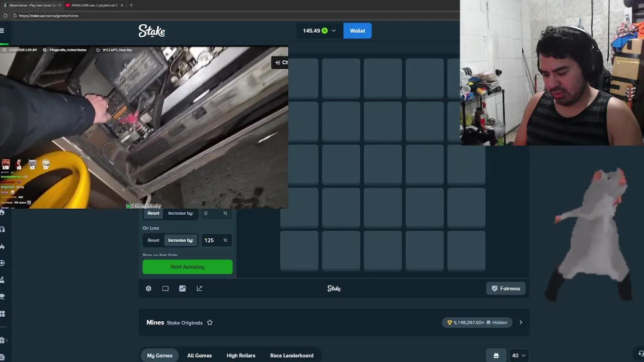Select Reset in the row above On Loss

[x=153, y=213]
